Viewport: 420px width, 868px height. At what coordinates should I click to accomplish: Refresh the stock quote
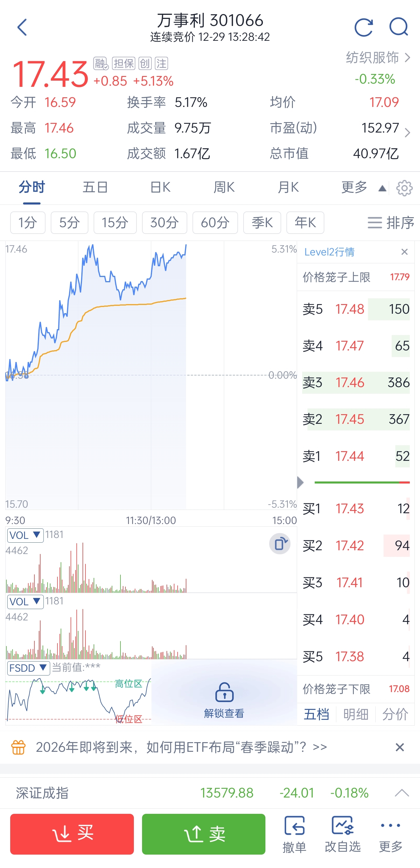364,27
